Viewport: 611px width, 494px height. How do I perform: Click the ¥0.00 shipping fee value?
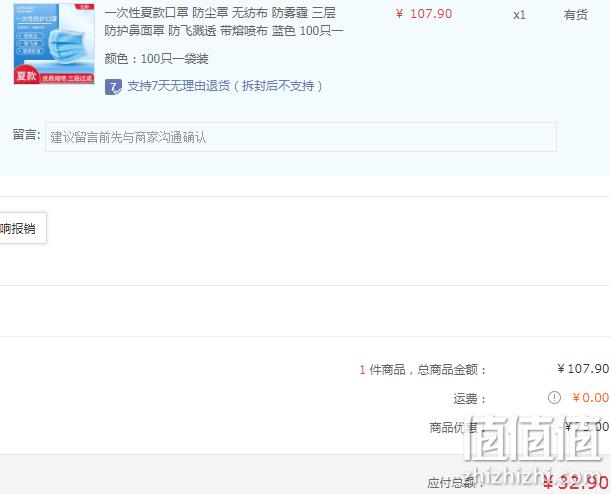tap(590, 398)
